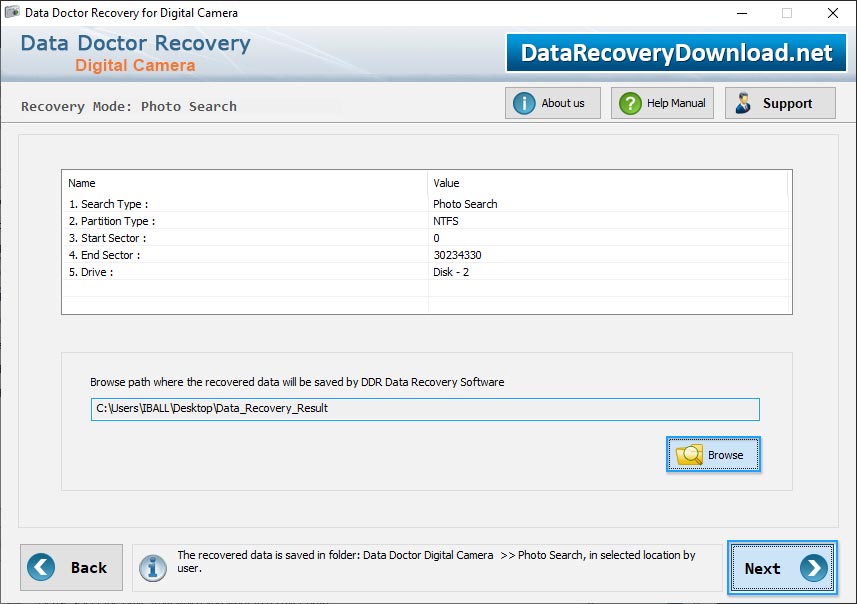Select the "5. Drive :" row
The width and height of the screenshot is (857, 604).
426,272
